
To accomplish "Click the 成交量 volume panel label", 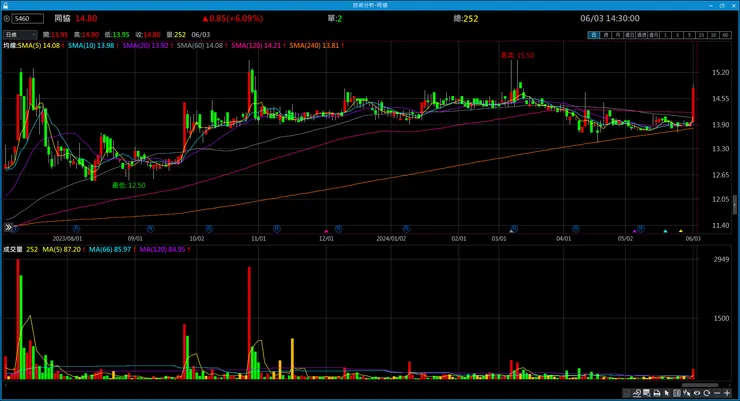I will tap(13, 249).
